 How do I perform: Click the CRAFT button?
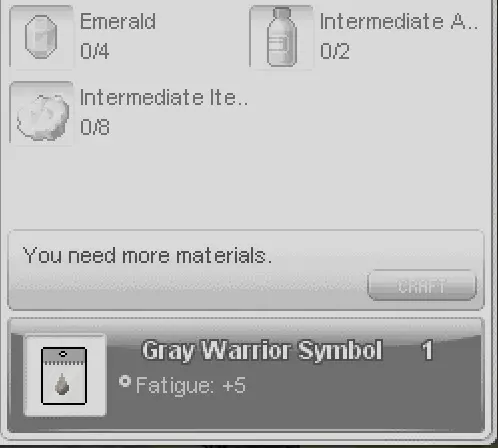pos(422,286)
